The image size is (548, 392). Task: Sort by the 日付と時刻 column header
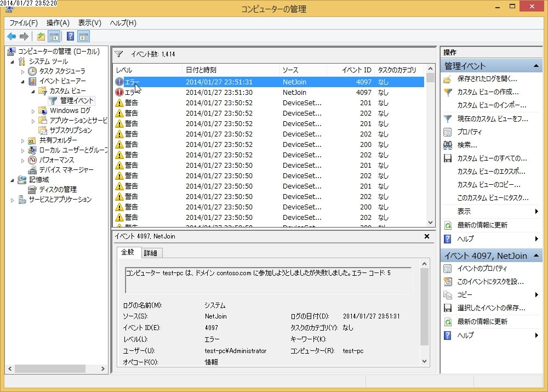pyautogui.click(x=231, y=70)
